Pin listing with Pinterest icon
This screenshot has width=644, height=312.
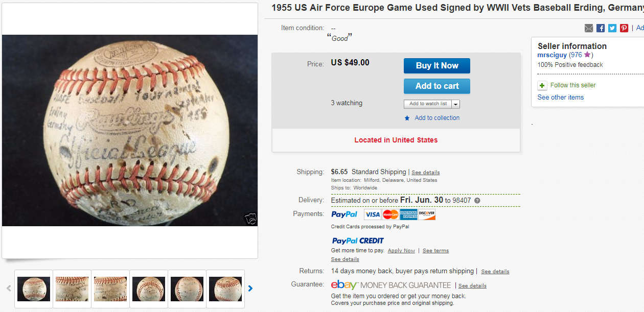pyautogui.click(x=624, y=28)
